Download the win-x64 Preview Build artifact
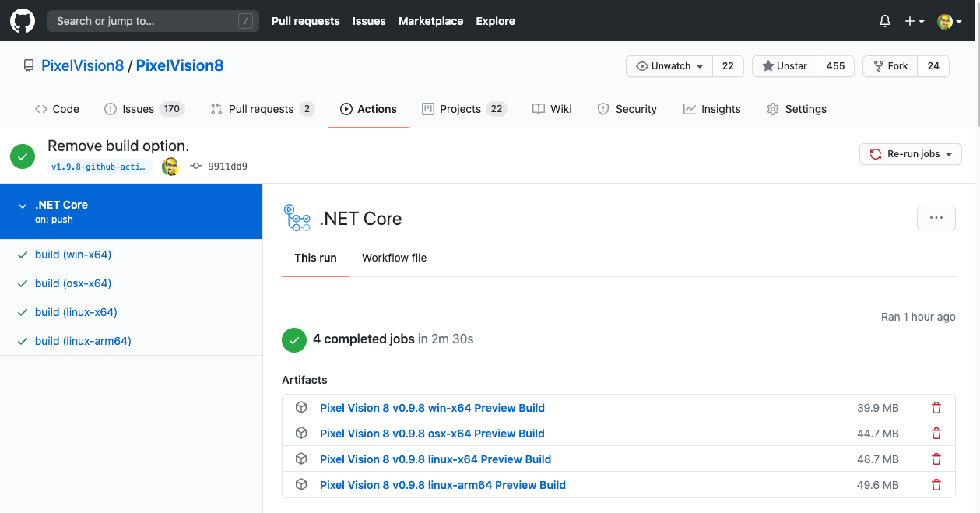Screen dimensions: 980x513 click(432, 408)
